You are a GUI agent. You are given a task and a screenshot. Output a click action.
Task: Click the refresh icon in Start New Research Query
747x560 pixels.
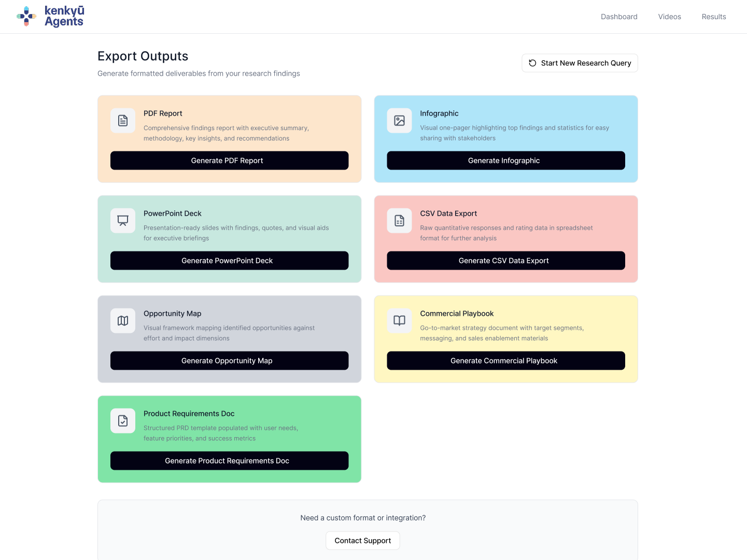point(532,63)
